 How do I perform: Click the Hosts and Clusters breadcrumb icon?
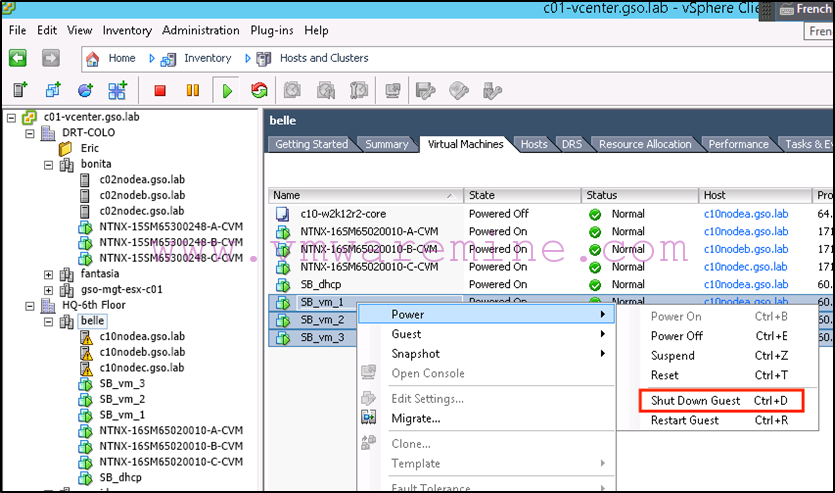[264, 59]
